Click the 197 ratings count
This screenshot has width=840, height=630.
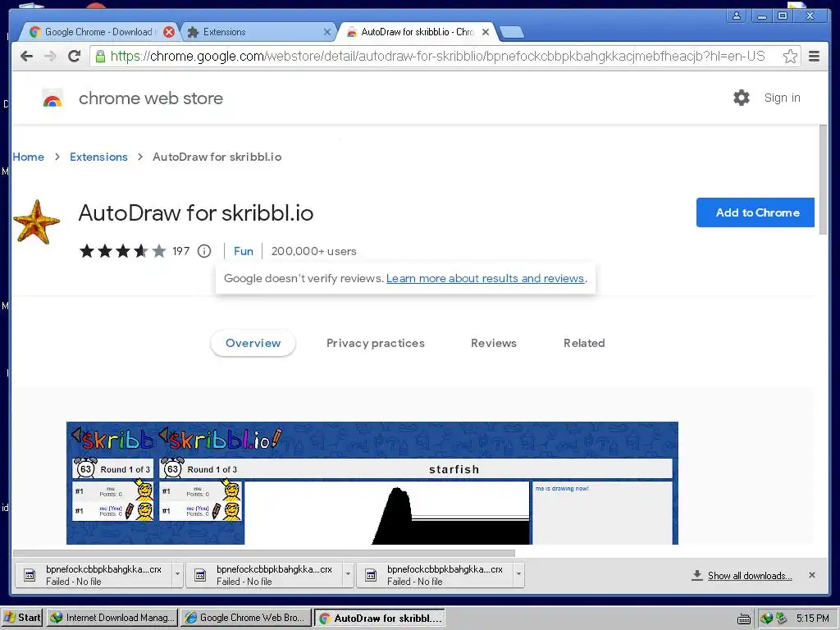[x=181, y=251]
